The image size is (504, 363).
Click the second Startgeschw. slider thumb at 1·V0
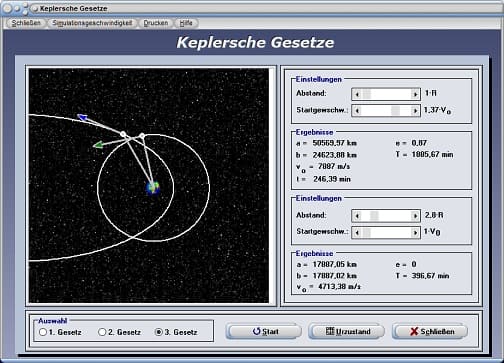click(367, 232)
